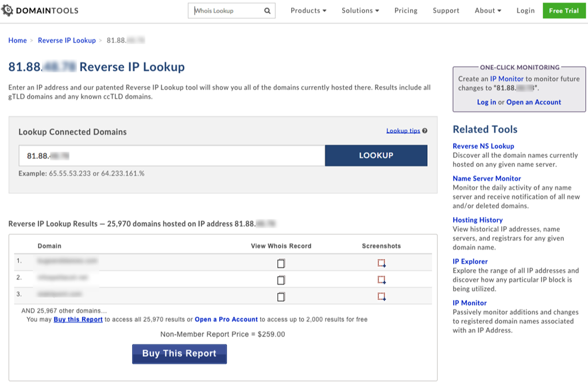Open Reverse IP Lookup breadcrumb link
588x384 pixels.
(67, 41)
